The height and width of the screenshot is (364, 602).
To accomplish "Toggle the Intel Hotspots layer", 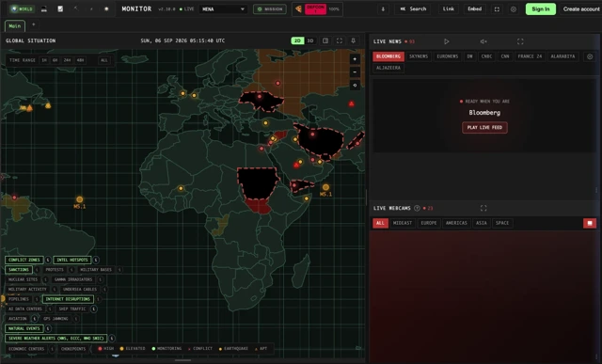I will pos(72,260).
